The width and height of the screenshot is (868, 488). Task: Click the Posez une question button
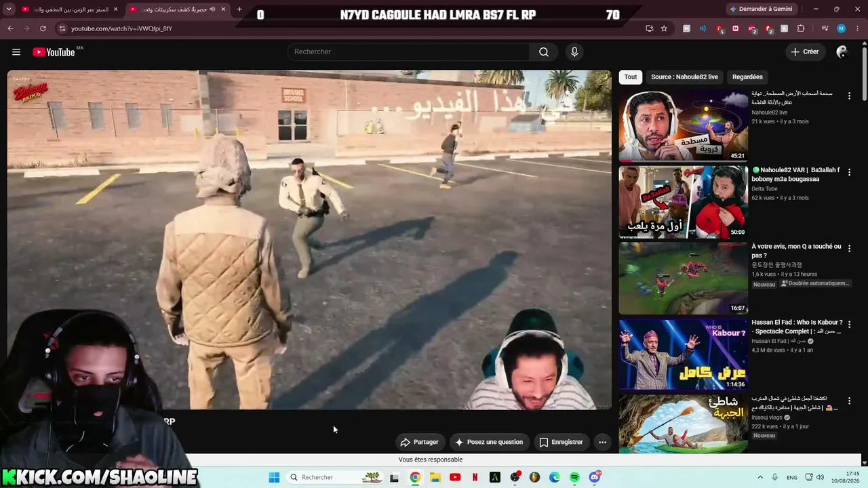coord(489,442)
